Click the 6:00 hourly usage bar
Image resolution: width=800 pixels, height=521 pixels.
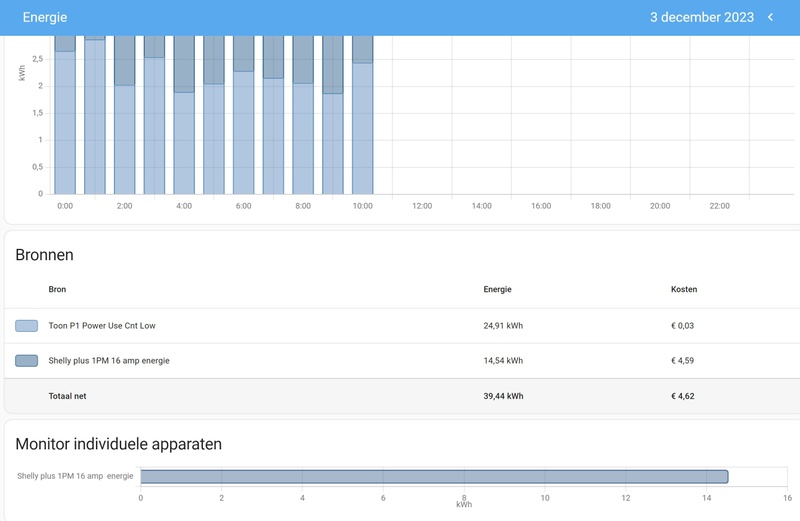click(243, 115)
